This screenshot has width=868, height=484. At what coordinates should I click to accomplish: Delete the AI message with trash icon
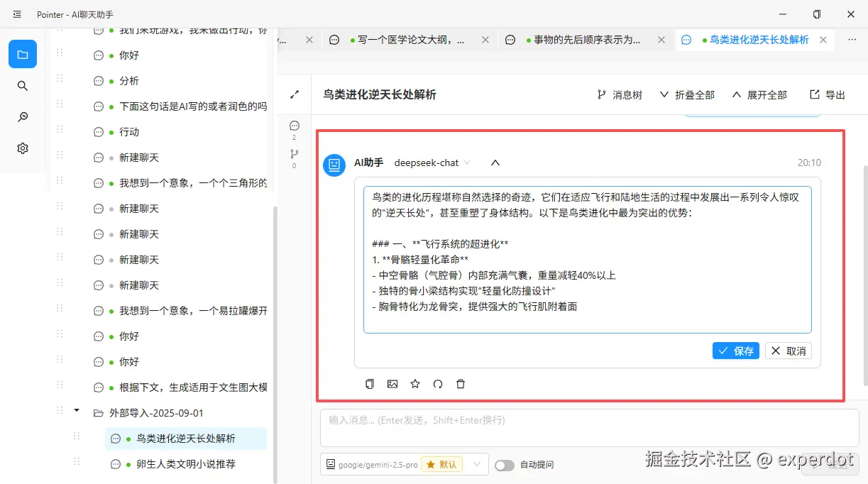[x=461, y=384]
